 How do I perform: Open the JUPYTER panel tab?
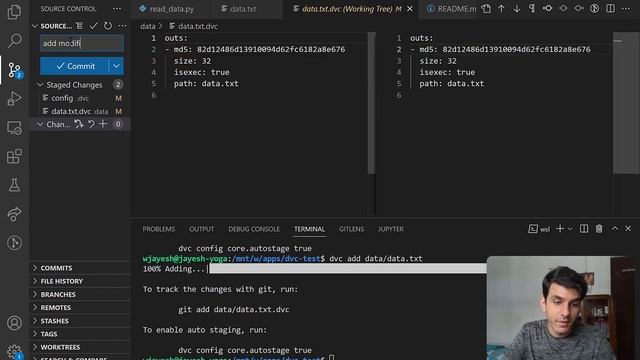[x=390, y=229]
